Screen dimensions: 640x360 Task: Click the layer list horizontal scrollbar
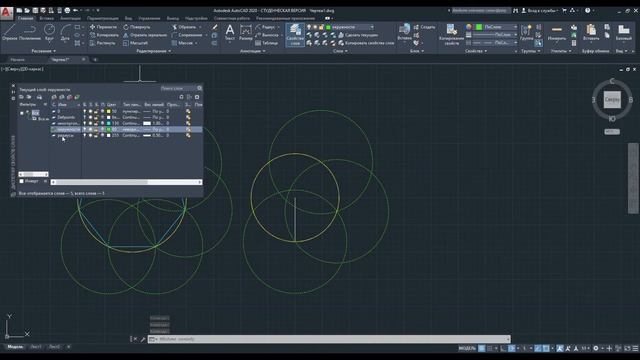pos(126,182)
